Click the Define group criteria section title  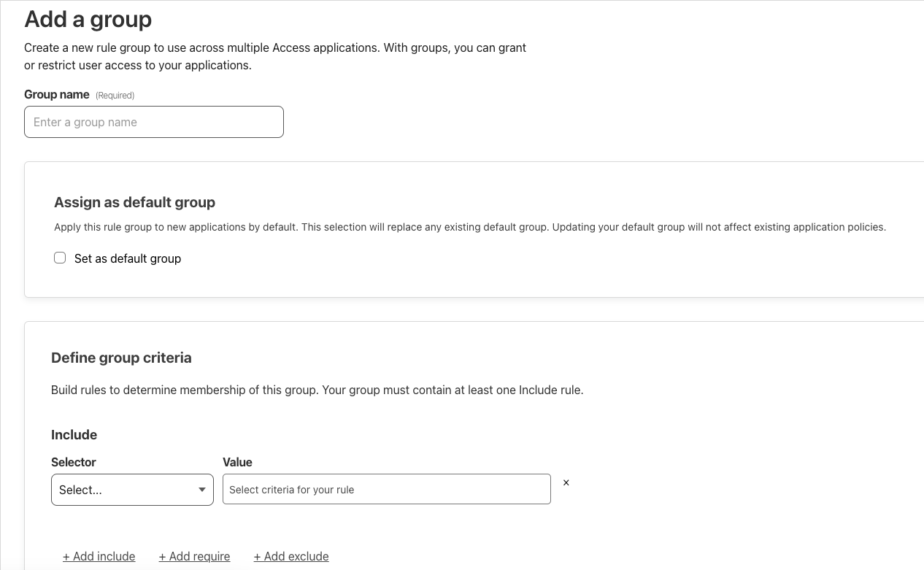click(x=121, y=358)
